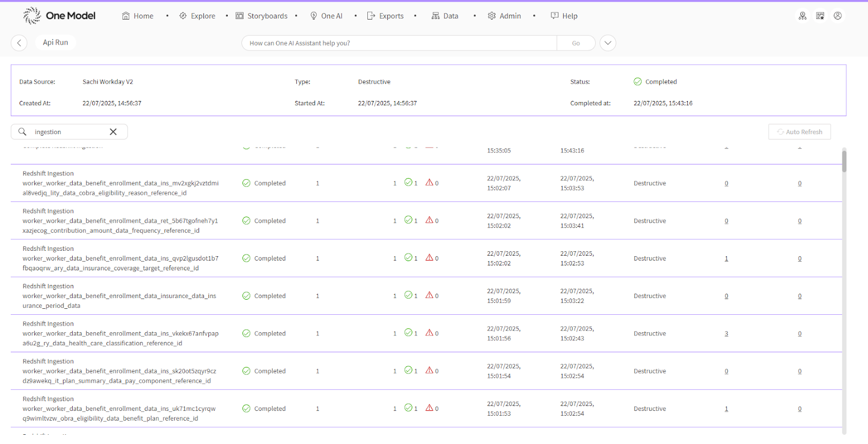Screen dimensions: 868x444
Task: Click the warning triangle in first Redshift row
Action: point(429,183)
